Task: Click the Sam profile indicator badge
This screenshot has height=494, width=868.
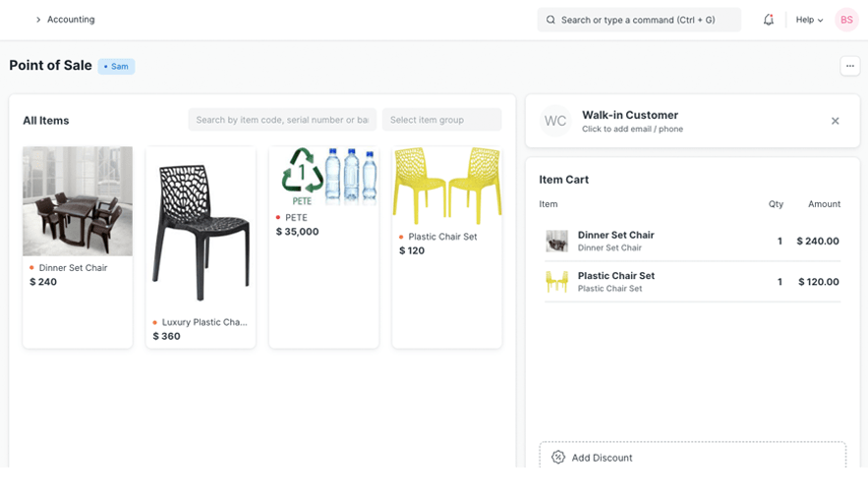Action: [x=116, y=67]
